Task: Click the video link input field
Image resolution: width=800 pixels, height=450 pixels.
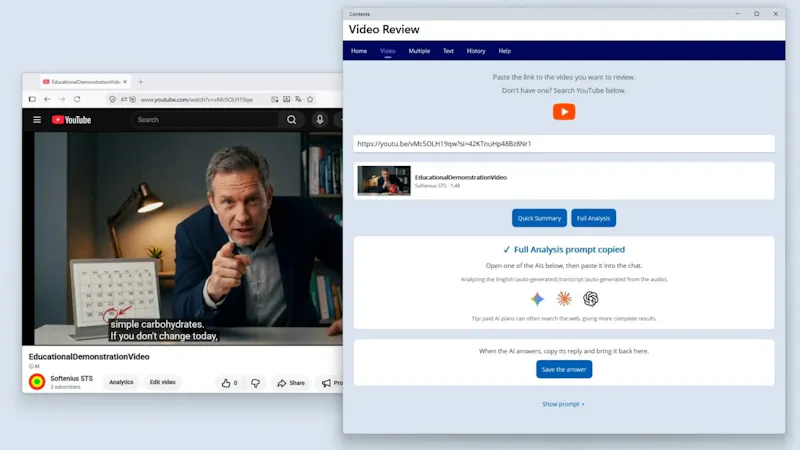Action: (564, 144)
